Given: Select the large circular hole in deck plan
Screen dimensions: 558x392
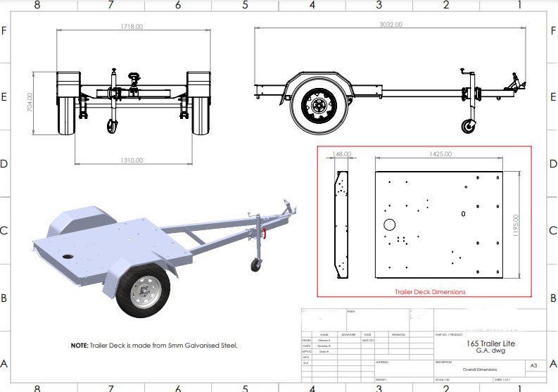Looking at the screenshot, I should pyautogui.click(x=389, y=225).
